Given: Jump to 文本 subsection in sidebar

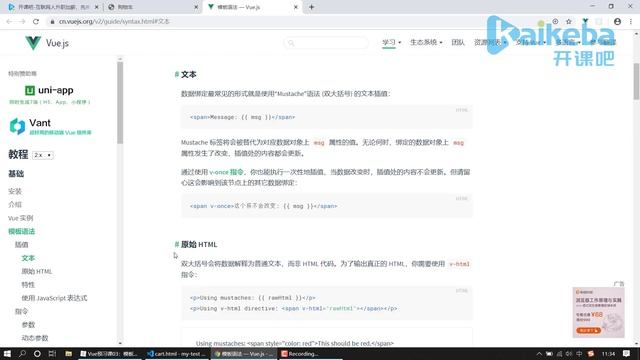Looking at the screenshot, I should point(28,258).
